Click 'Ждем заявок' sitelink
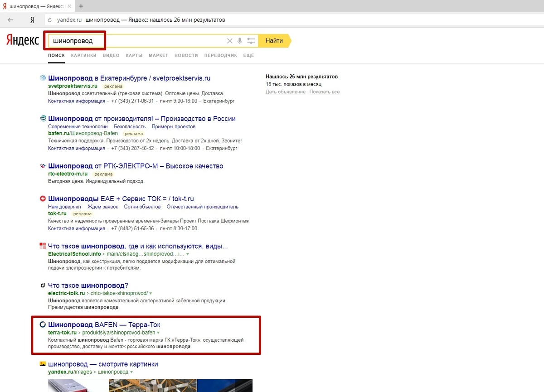The image size is (544, 392). pos(103,207)
